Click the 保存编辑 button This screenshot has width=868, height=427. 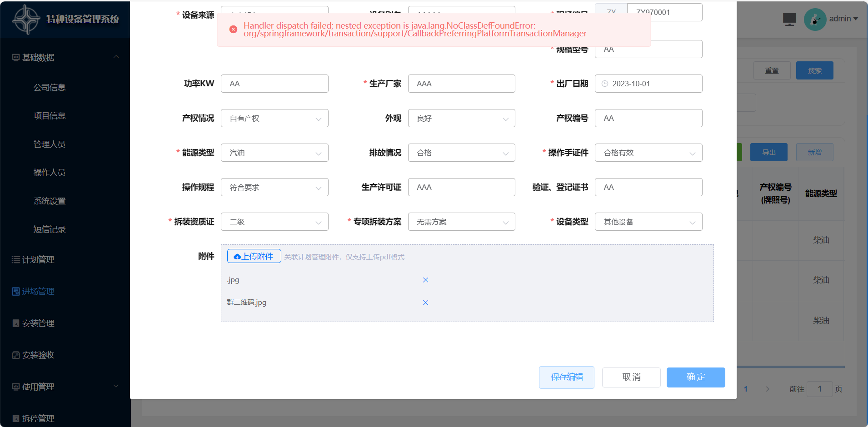[x=566, y=377]
